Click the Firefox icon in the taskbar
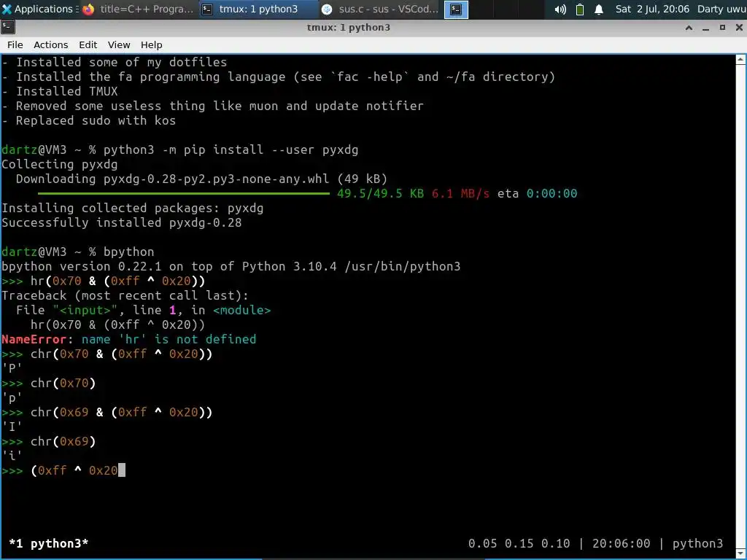This screenshot has height=560, width=747. [88, 9]
